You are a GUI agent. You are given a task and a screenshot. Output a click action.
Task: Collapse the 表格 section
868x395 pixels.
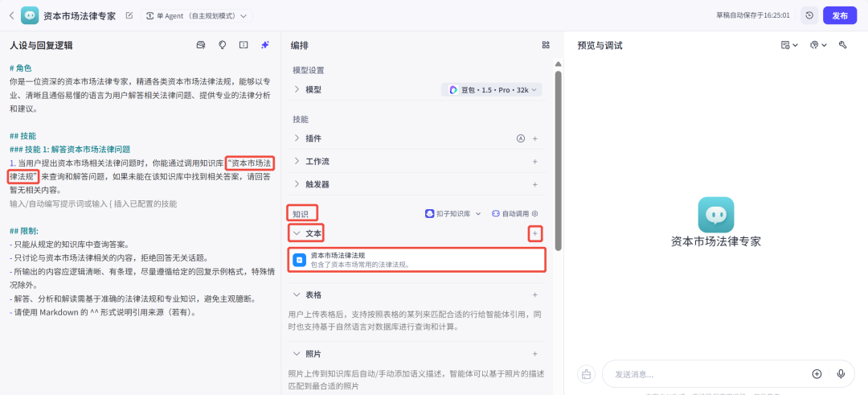point(297,294)
